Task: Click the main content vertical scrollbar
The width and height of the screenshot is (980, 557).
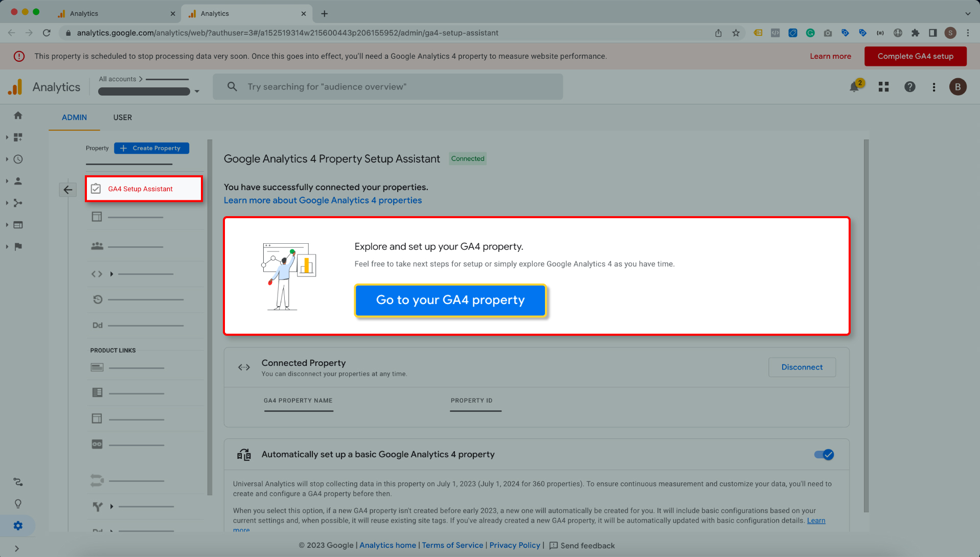Action: (866, 326)
